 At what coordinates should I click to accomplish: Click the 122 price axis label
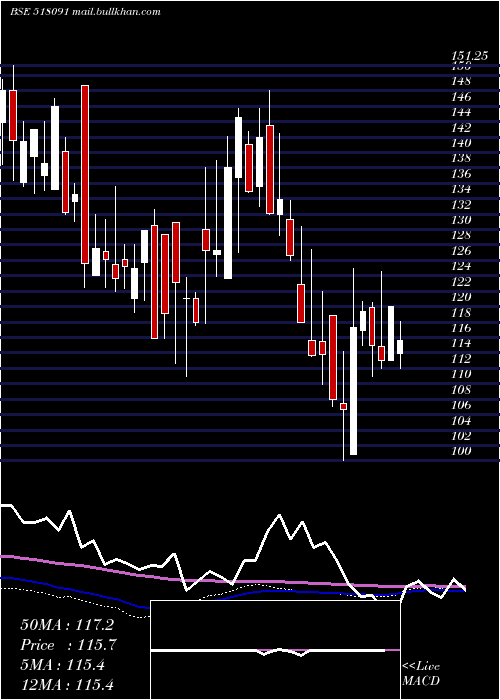pos(461,282)
